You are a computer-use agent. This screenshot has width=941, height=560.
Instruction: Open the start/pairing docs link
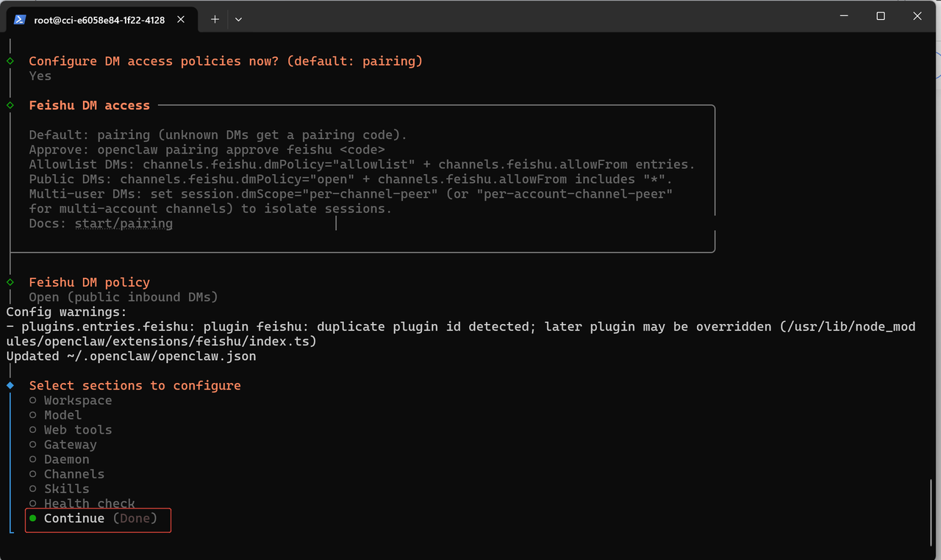click(x=124, y=223)
